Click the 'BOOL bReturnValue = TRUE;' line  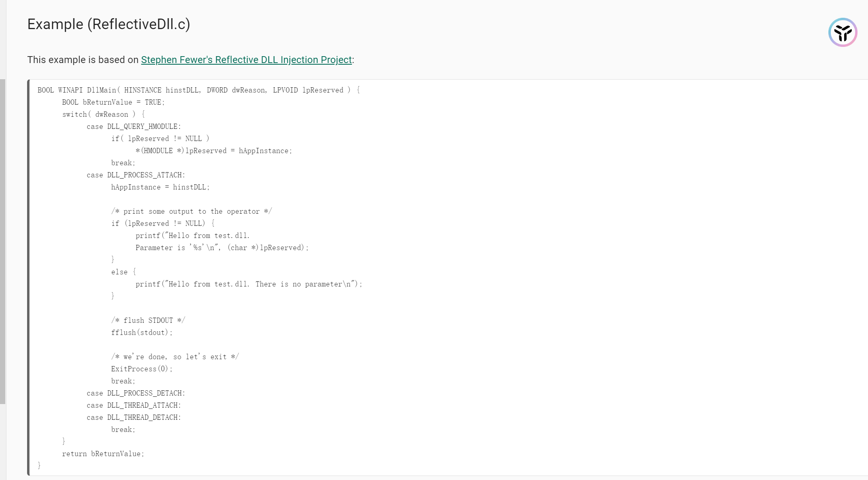[x=113, y=102]
